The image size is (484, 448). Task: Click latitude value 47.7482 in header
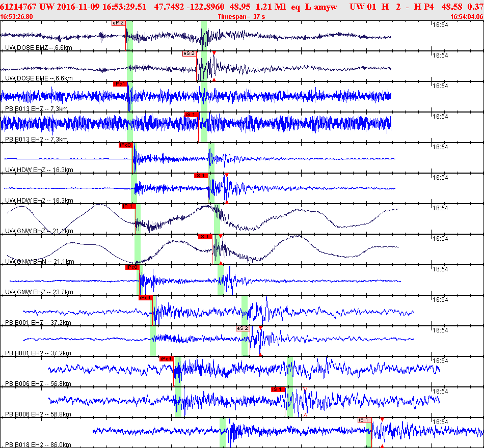[169, 7]
